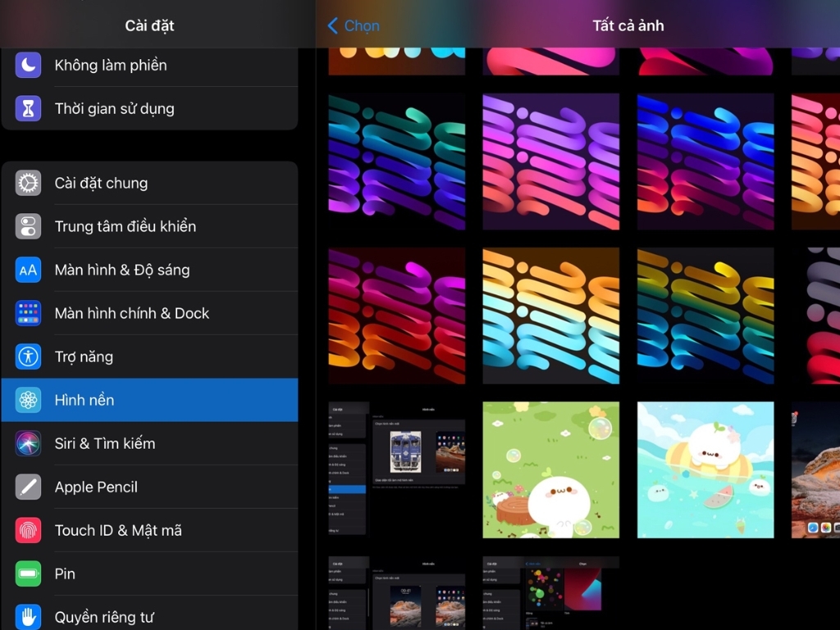The height and width of the screenshot is (630, 840).
Task: Choose top row red magenta ribbon wallpaper
Action: [705, 61]
